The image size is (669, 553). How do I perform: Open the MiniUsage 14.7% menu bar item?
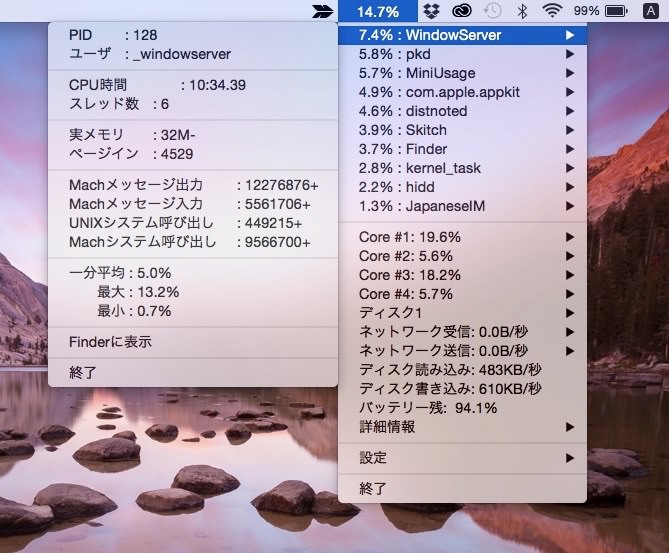coord(378,11)
